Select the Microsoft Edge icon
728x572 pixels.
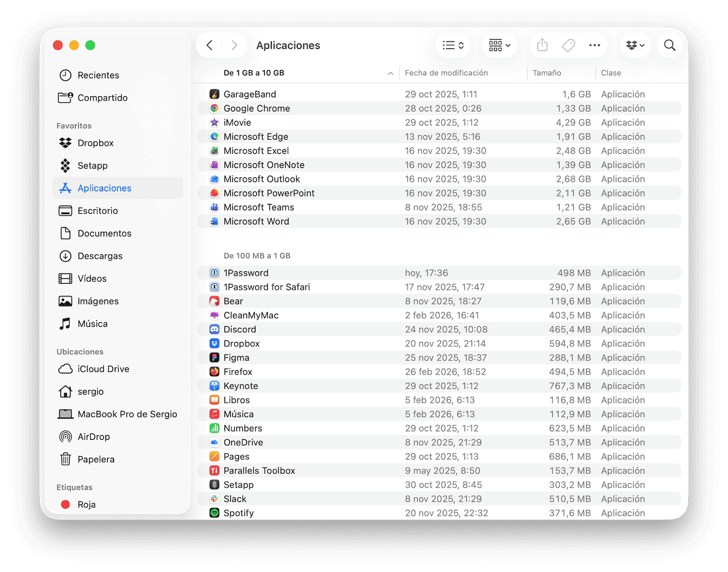click(x=215, y=136)
